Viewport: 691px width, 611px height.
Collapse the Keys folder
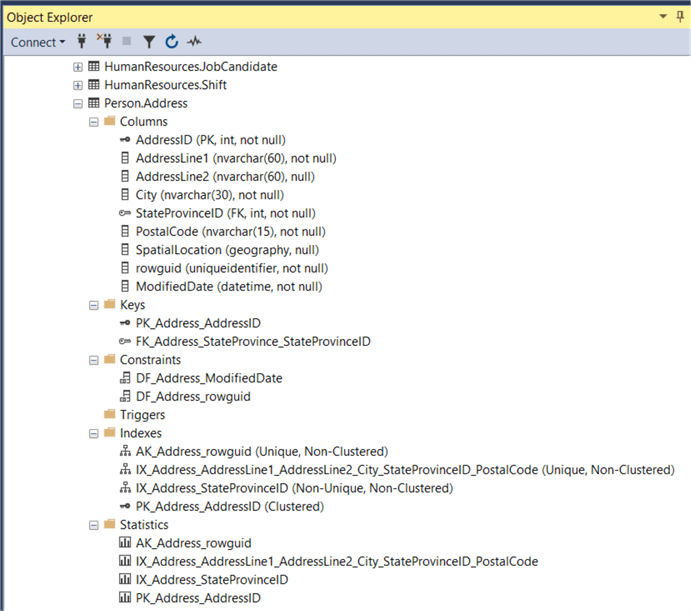pos(94,305)
